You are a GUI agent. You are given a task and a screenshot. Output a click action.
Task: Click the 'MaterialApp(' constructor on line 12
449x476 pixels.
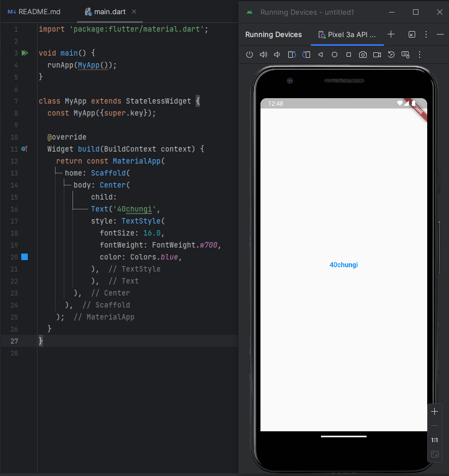click(x=138, y=161)
